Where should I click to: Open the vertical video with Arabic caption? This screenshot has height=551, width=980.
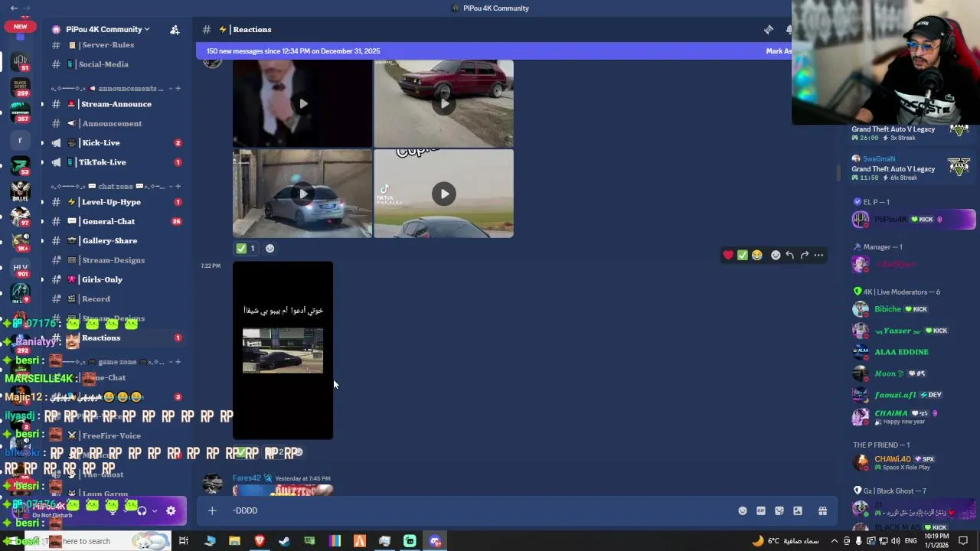point(283,350)
